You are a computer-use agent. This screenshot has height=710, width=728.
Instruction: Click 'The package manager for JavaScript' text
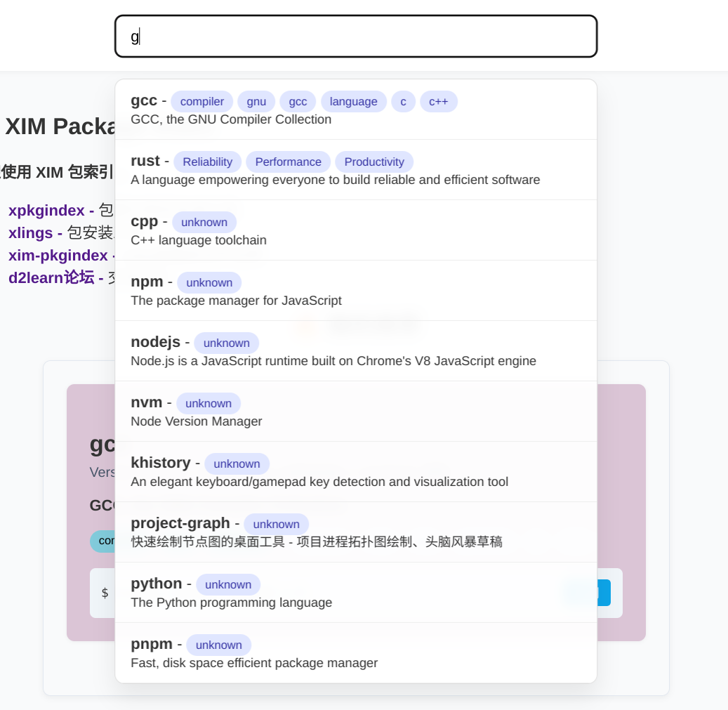point(237,301)
